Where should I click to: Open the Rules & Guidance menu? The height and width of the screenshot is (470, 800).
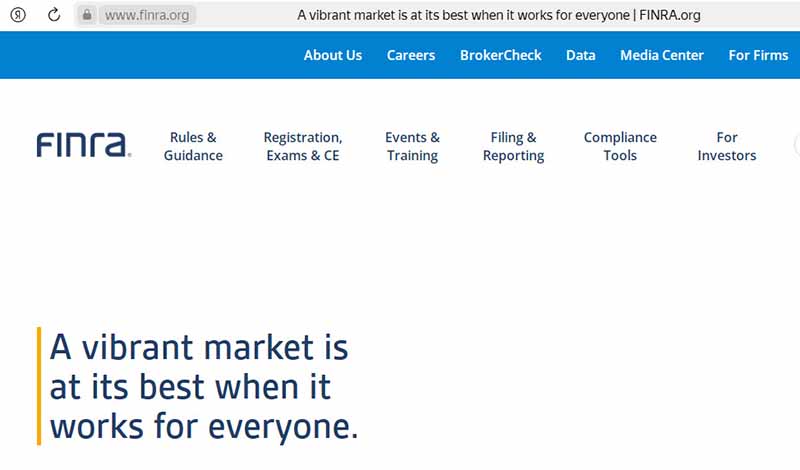(x=193, y=146)
